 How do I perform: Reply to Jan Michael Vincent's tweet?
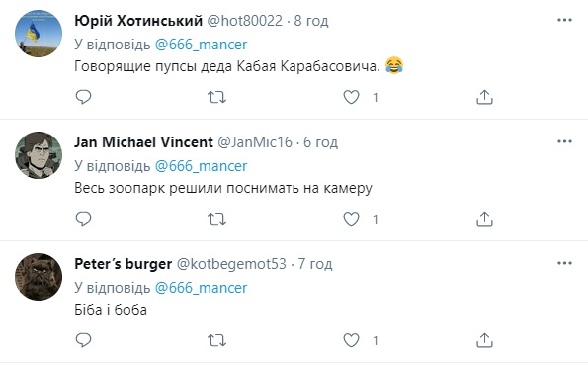pos(83,219)
